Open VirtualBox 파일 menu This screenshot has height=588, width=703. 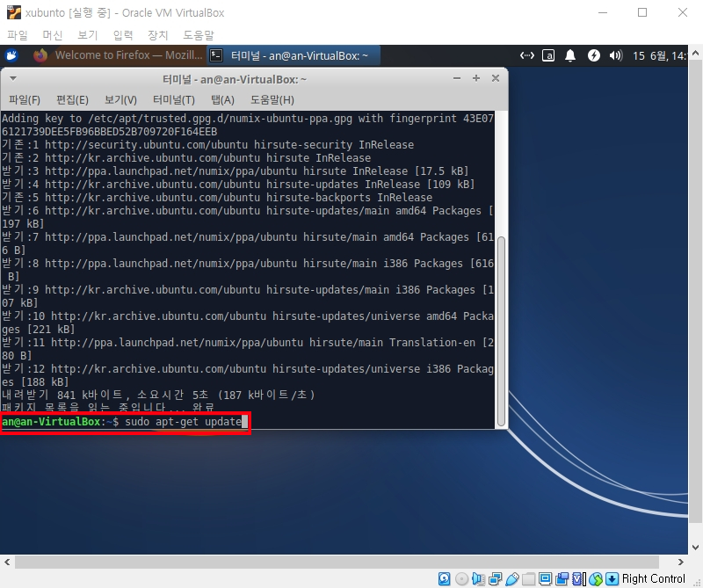(x=18, y=35)
